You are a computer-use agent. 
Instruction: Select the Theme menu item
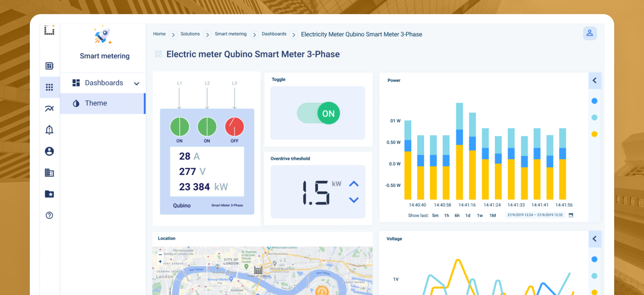(103, 103)
